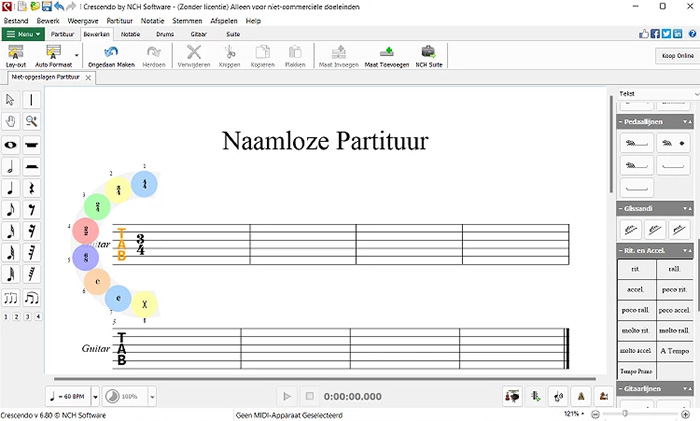
Task: Pick the pink radial menu option 4
Action: 85,231
